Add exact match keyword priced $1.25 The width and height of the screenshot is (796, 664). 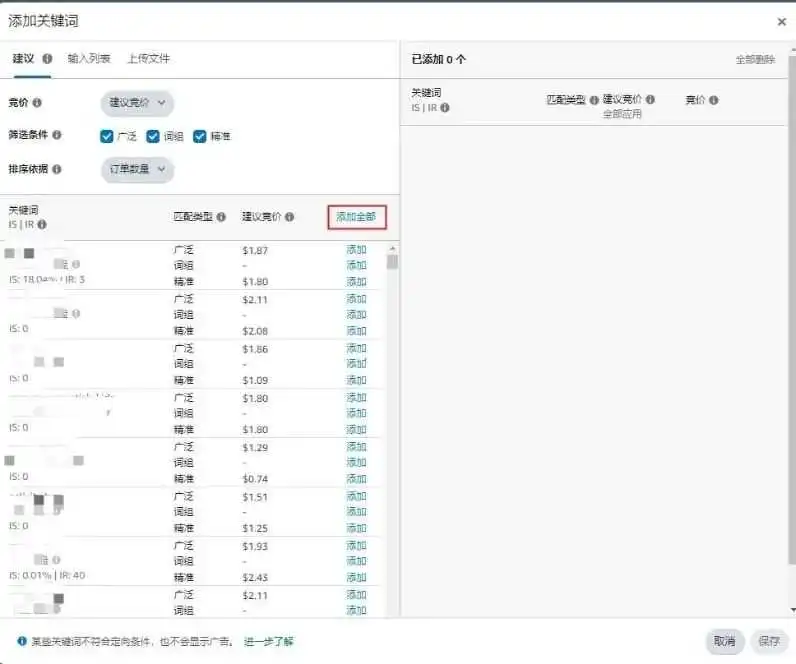[356, 528]
